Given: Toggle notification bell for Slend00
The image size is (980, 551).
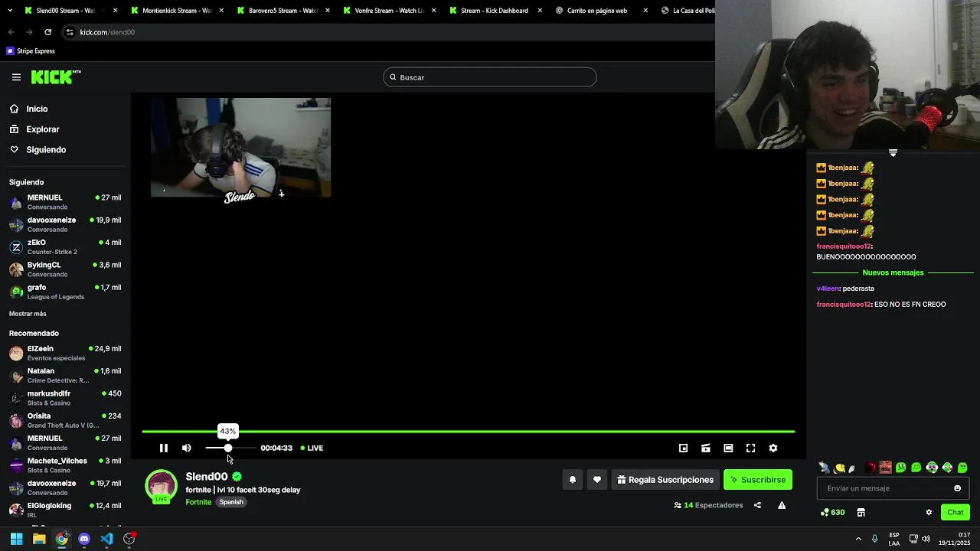Looking at the screenshot, I should [x=572, y=480].
